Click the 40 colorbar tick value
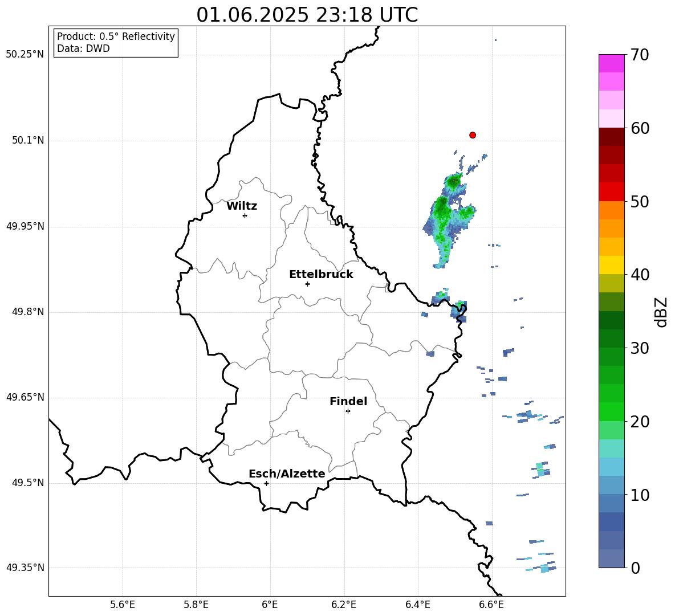The height and width of the screenshot is (616, 675). (640, 275)
